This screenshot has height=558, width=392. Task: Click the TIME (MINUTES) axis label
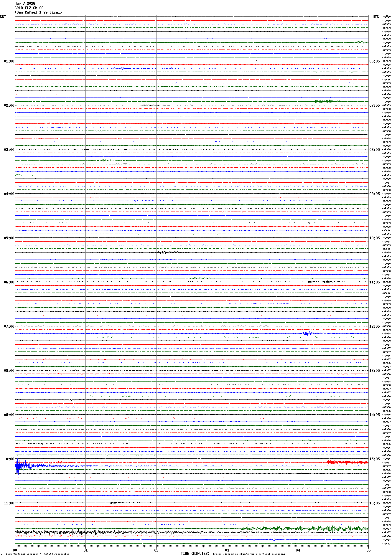195,554
